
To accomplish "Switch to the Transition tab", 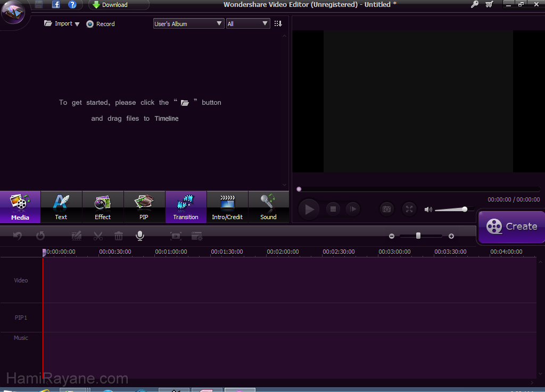I will pos(186,207).
